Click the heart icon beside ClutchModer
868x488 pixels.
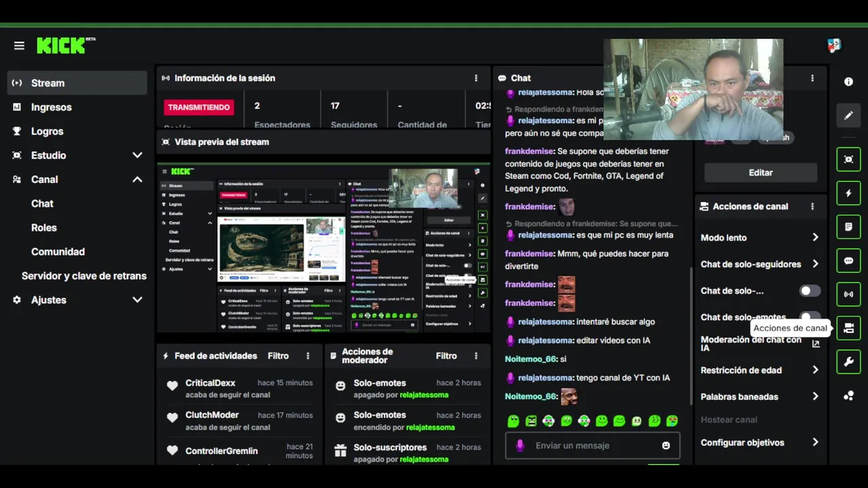(172, 419)
